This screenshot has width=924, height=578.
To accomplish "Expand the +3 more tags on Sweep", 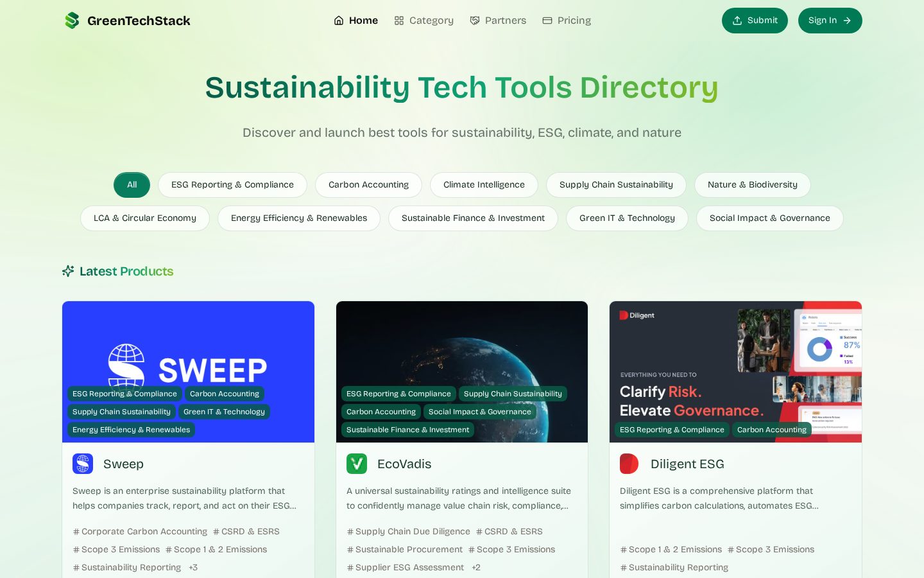I will click(193, 568).
